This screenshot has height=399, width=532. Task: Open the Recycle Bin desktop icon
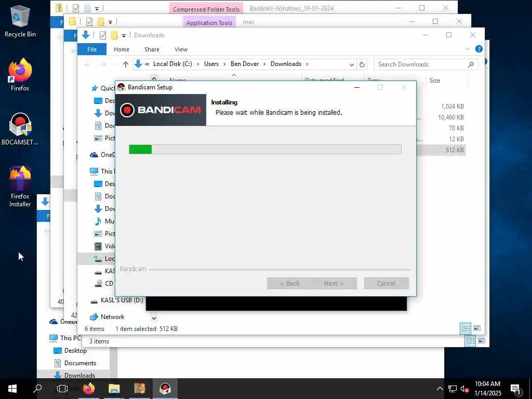(x=20, y=21)
